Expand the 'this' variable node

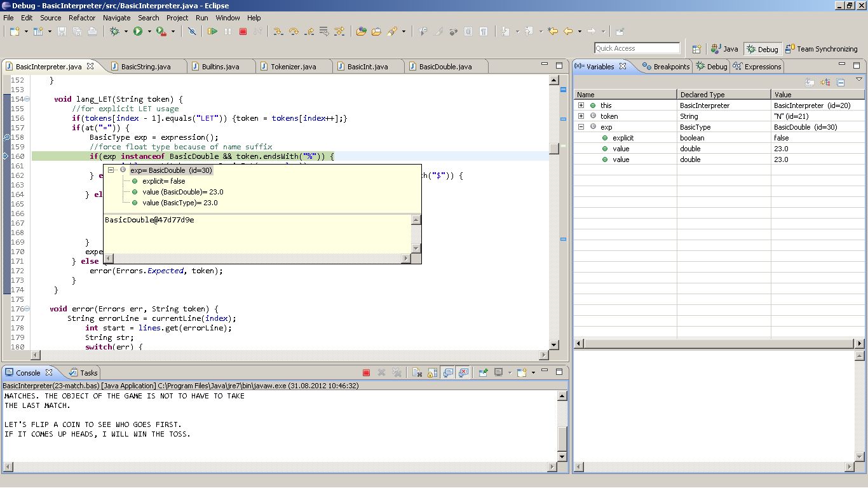[581, 105]
